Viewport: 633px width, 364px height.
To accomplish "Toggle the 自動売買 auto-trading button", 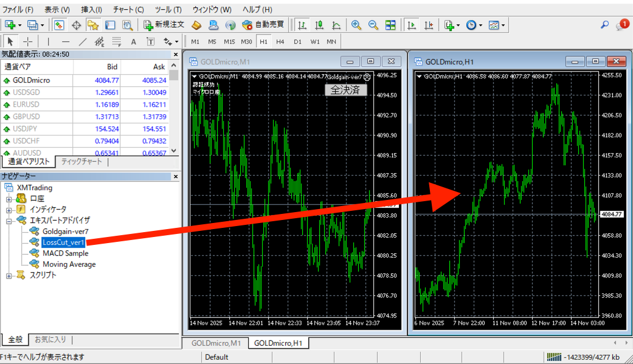I will click(263, 25).
